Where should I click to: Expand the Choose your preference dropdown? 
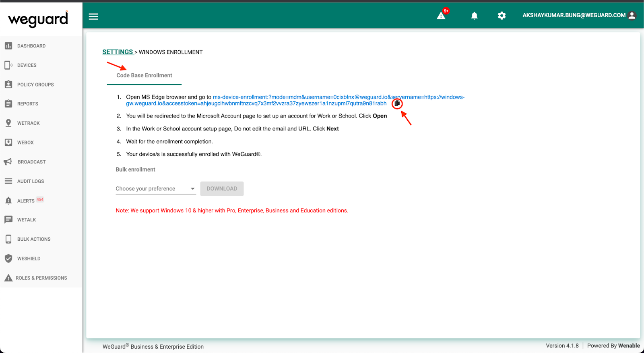point(156,188)
